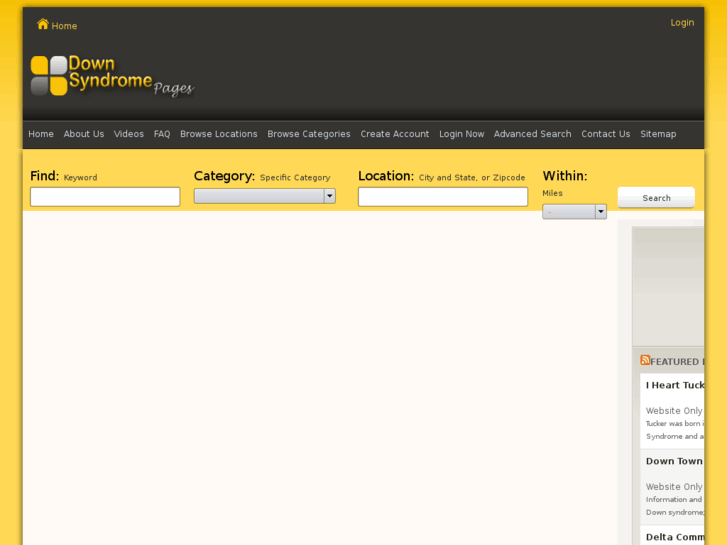727x545 pixels.
Task: Click the home icon at top left
Action: (x=42, y=24)
